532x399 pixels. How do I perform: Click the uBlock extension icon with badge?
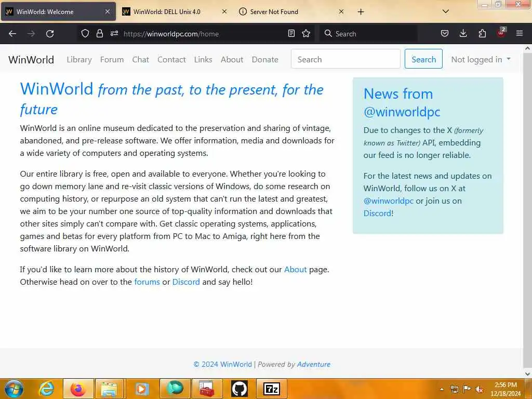click(x=501, y=33)
